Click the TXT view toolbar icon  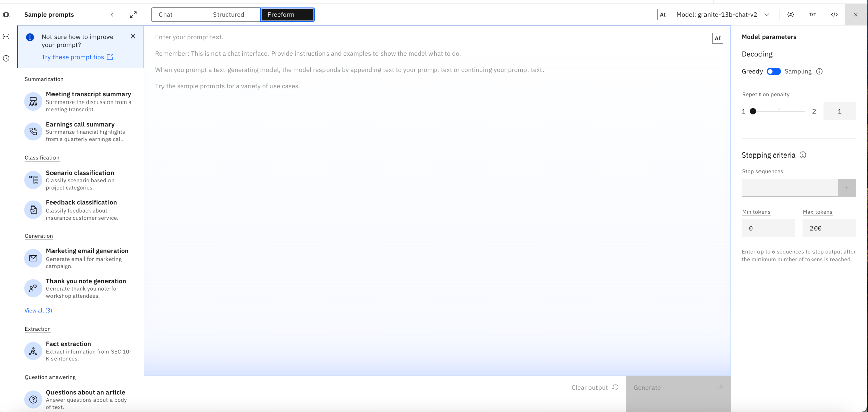[x=812, y=15]
